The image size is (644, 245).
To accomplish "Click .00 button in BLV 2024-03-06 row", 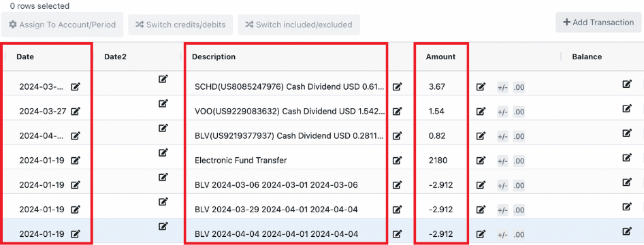I will [x=519, y=186].
